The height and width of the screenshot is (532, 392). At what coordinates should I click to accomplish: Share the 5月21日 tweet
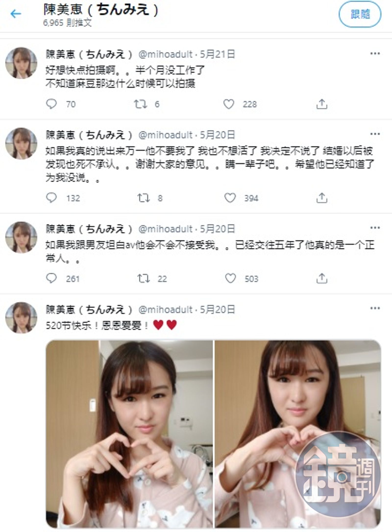point(322,104)
